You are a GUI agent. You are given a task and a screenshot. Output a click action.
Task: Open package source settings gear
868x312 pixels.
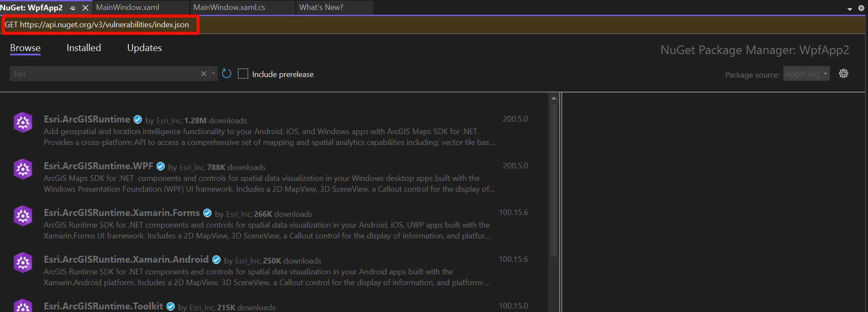point(843,74)
